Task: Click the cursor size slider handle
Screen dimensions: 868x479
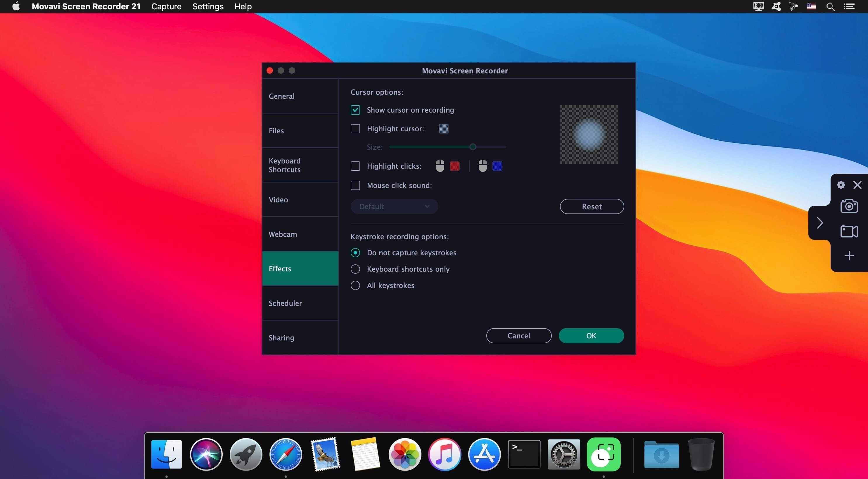Action: pos(473,147)
